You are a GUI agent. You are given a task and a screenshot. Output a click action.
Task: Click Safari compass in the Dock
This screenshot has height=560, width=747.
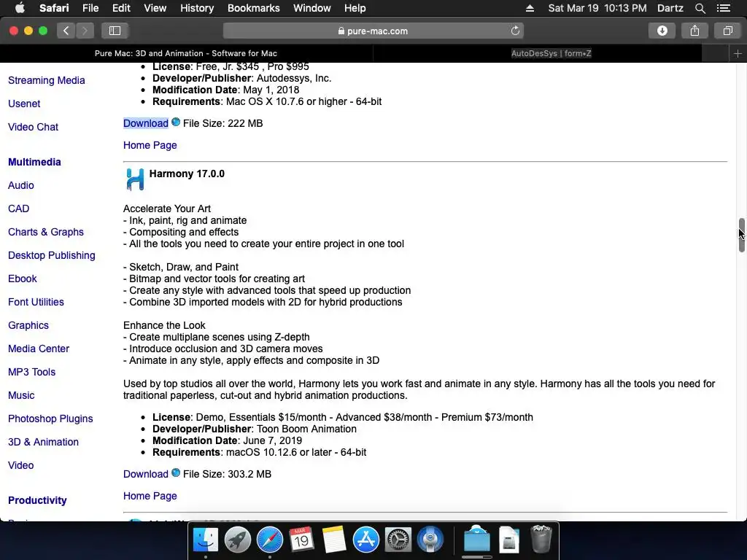pyautogui.click(x=270, y=540)
